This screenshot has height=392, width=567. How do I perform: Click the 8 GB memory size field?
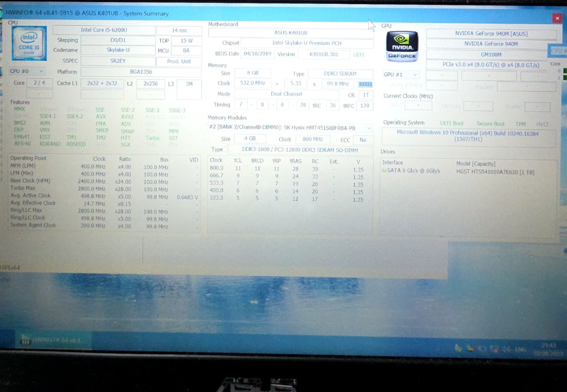click(252, 73)
